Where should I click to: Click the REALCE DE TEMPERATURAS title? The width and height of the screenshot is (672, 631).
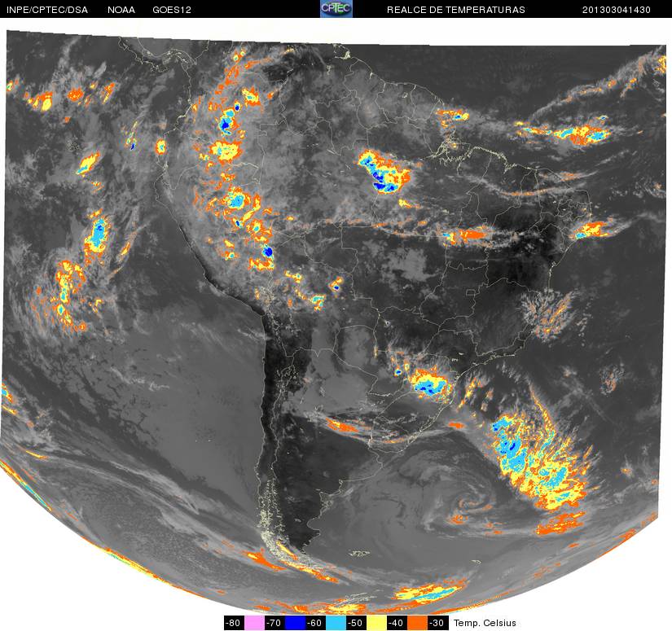(455, 10)
